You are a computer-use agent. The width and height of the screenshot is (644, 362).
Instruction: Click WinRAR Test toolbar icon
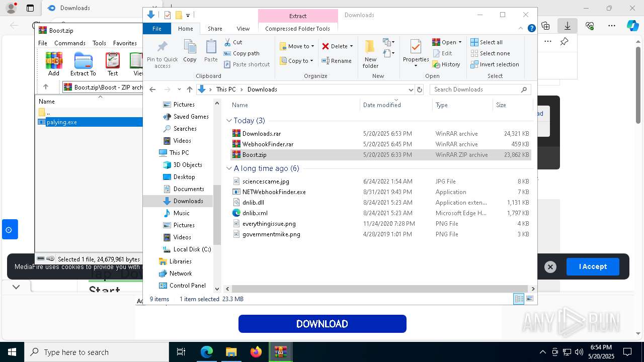tap(113, 64)
